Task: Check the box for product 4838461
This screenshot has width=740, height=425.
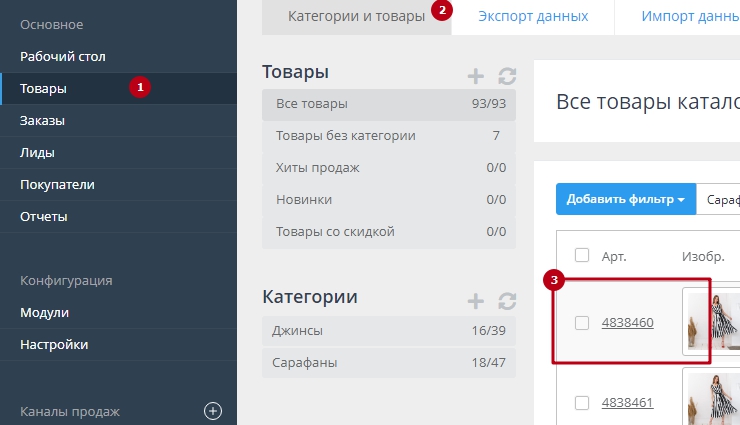Action: pyautogui.click(x=582, y=403)
